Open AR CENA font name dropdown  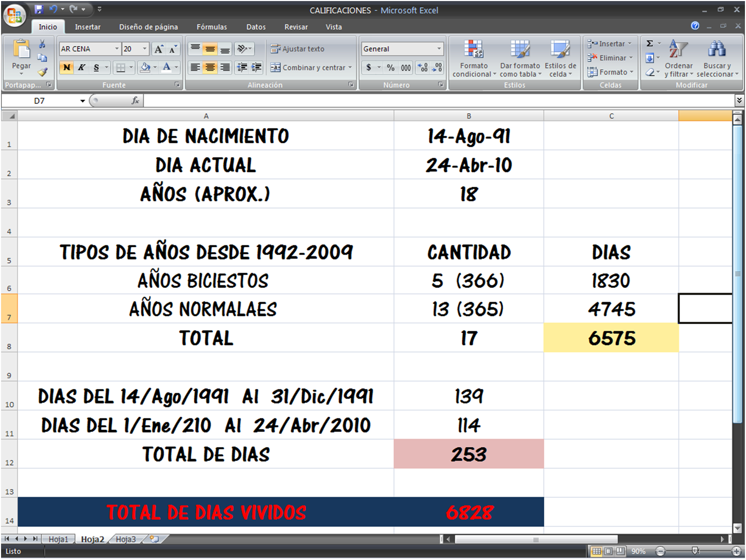click(x=117, y=49)
